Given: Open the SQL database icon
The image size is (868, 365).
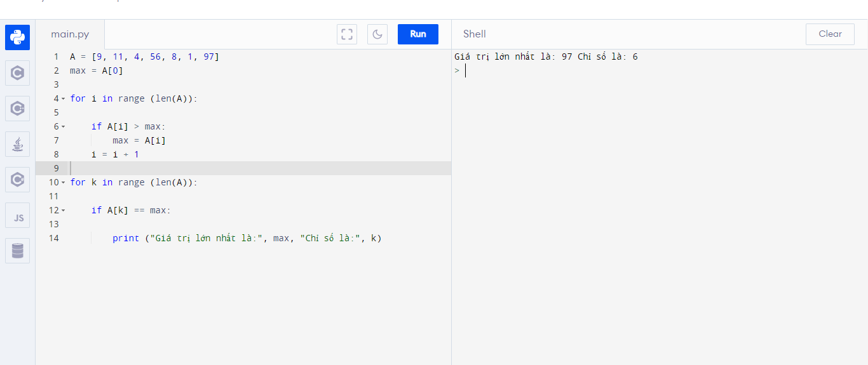Looking at the screenshot, I should click(18, 251).
